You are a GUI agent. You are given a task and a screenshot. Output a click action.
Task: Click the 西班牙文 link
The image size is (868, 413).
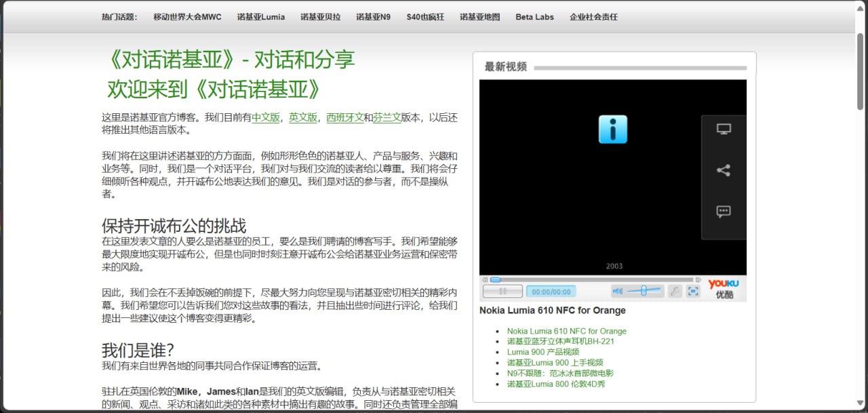coord(345,117)
